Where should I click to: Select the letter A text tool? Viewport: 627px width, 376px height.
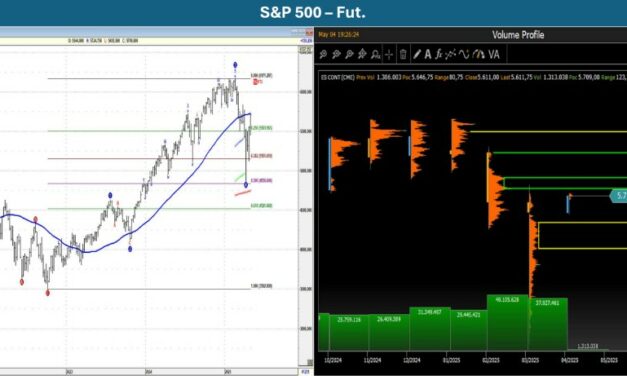click(x=428, y=54)
